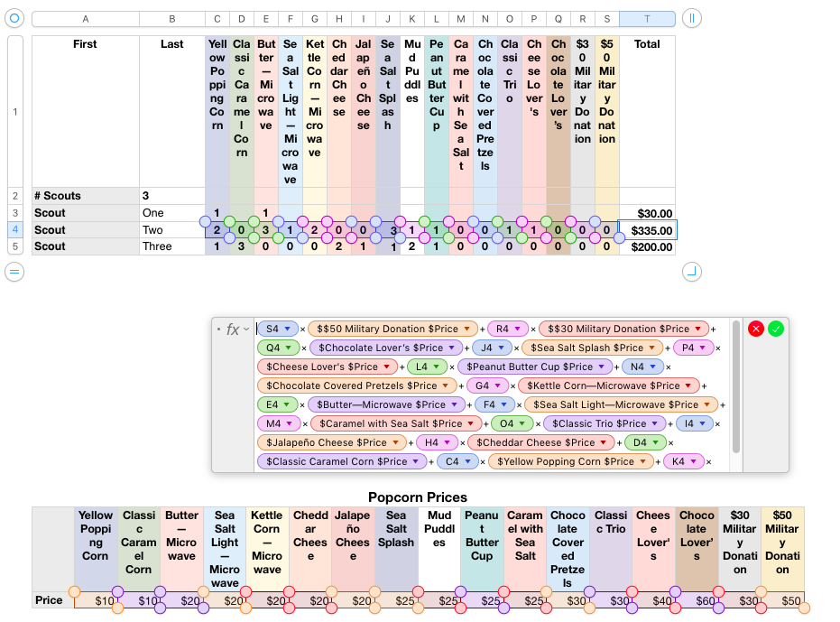This screenshot has height=622, width=840.
Task: Select column B header
Action: [172, 19]
